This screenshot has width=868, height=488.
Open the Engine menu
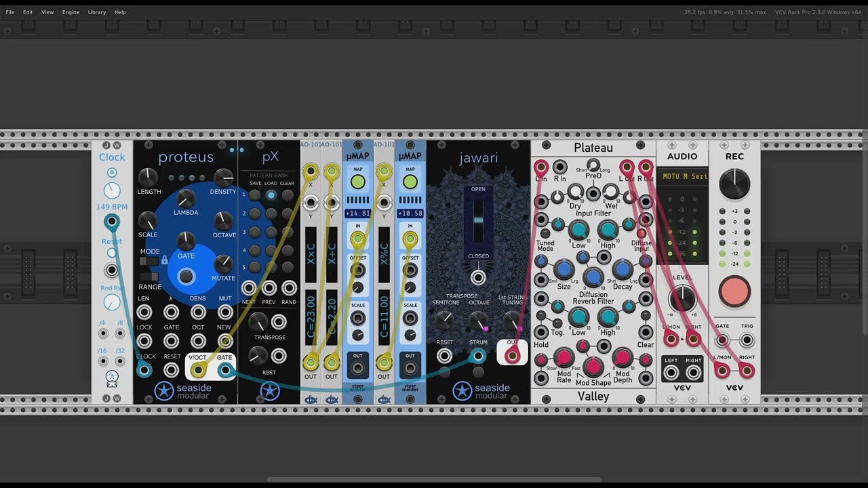[71, 12]
